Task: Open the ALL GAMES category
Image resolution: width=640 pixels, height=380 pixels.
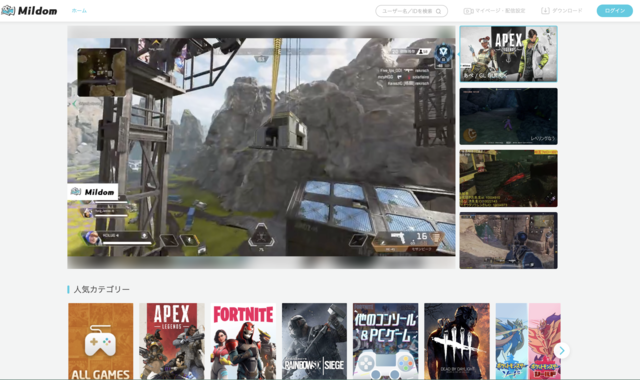Action: point(101,341)
